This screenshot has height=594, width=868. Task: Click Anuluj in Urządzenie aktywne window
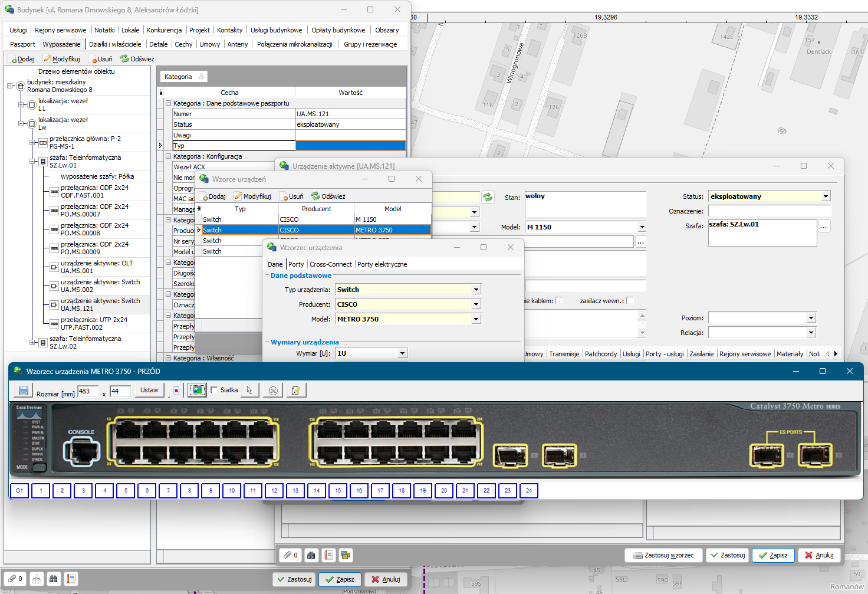tap(819, 555)
